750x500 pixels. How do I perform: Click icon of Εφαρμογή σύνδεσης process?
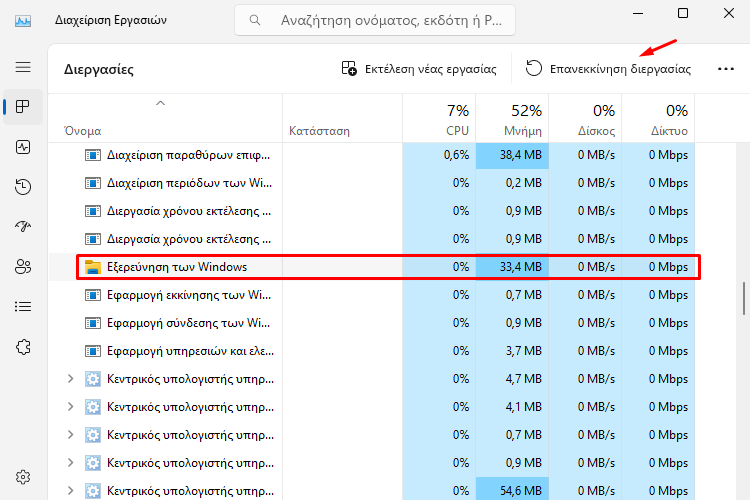(93, 323)
